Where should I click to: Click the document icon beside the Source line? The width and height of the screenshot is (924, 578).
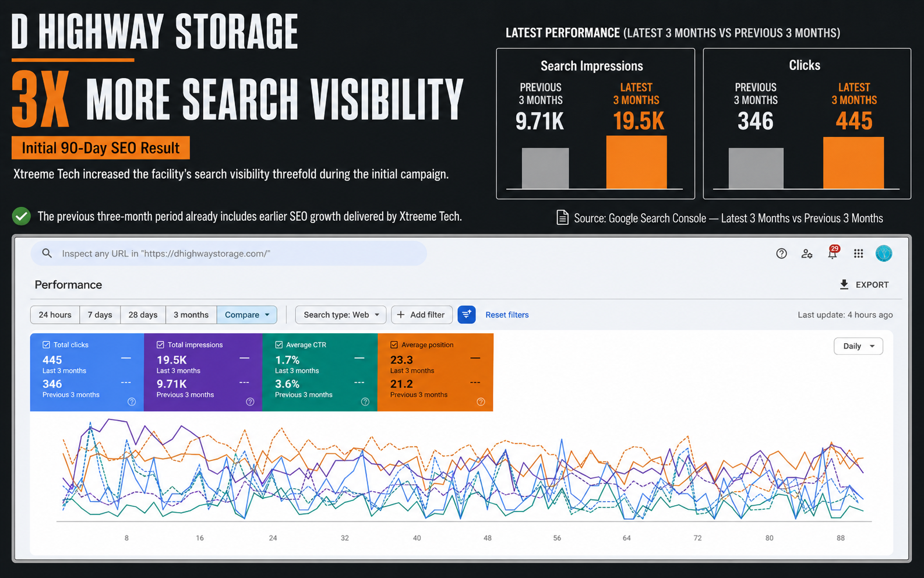coord(562,217)
